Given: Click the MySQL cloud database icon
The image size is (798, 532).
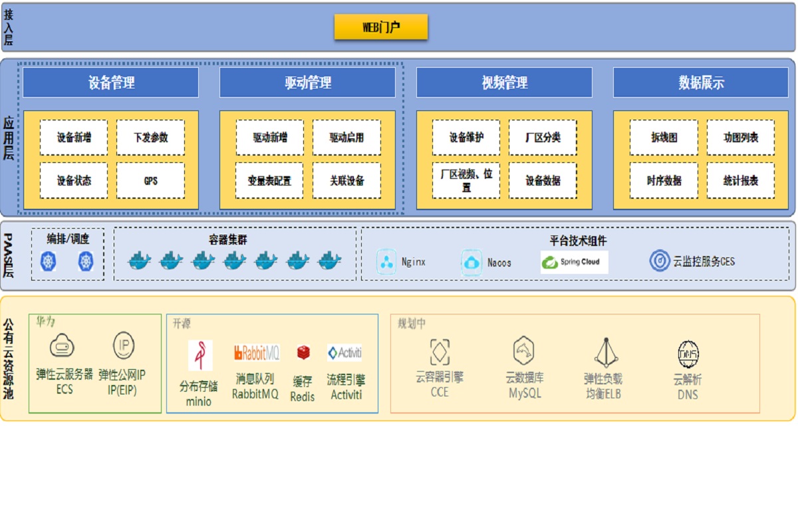Looking at the screenshot, I should (524, 350).
